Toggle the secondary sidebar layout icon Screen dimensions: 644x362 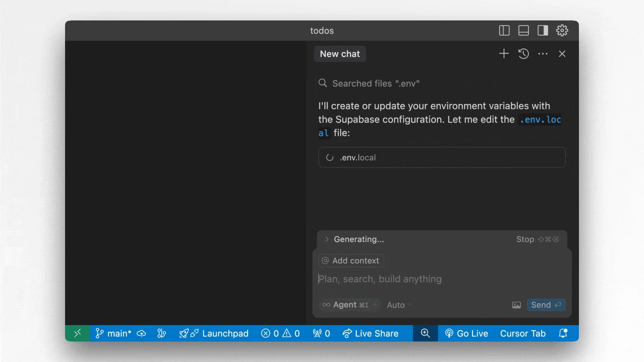[543, 31]
